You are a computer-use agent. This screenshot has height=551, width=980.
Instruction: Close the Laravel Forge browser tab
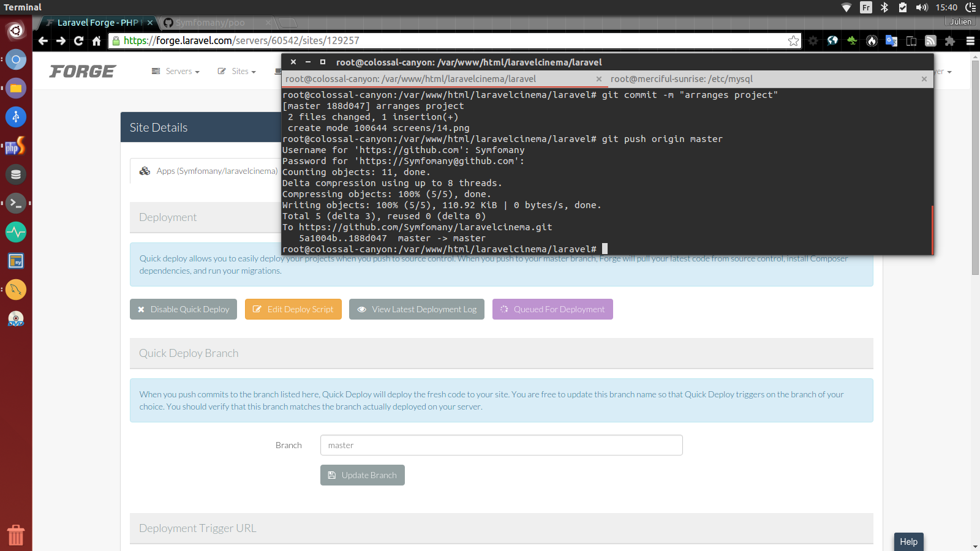pyautogui.click(x=150, y=23)
